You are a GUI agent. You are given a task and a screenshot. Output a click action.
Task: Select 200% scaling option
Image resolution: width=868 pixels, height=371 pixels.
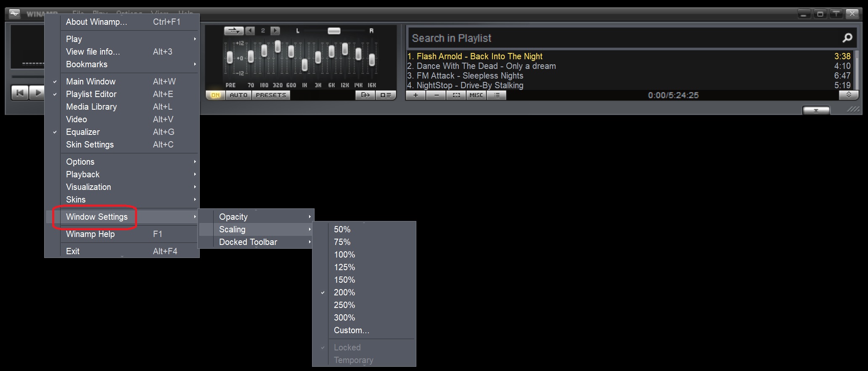pos(364,292)
